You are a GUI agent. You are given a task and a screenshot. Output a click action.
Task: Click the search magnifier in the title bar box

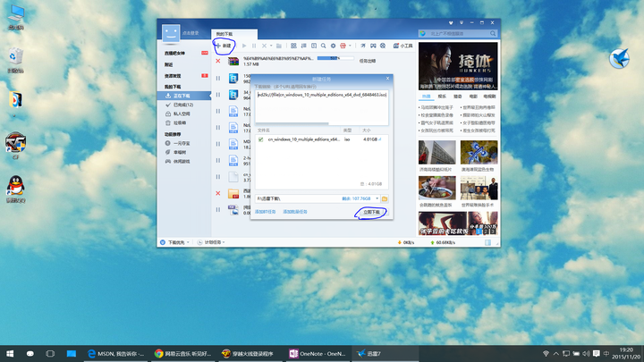pyautogui.click(x=493, y=34)
